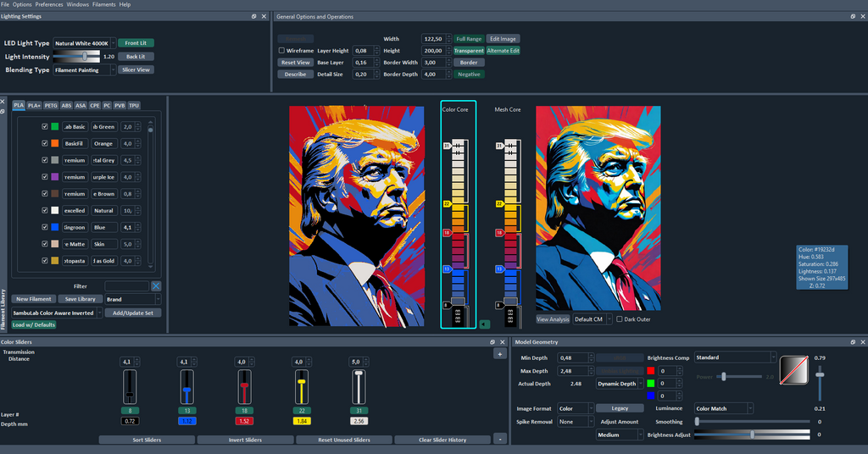Image resolution: width=868 pixels, height=454 pixels.
Task: Clear the filament filter with the blue X icon
Action: 156,286
